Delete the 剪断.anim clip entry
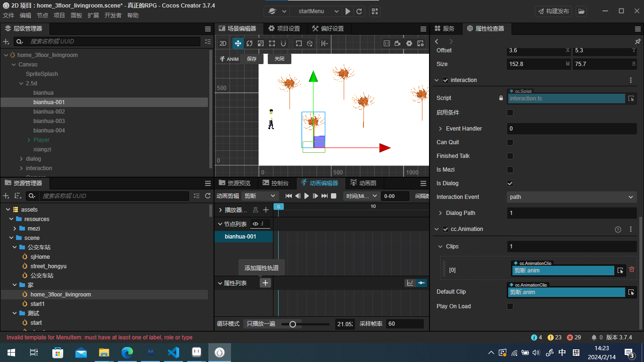The width and height of the screenshot is (644, 362). coord(632,270)
